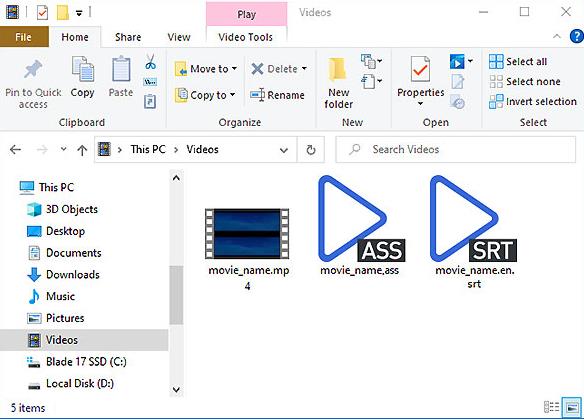Viewport: 584px width, 420px height.
Task: Switch to Details view layout
Action: [551, 407]
